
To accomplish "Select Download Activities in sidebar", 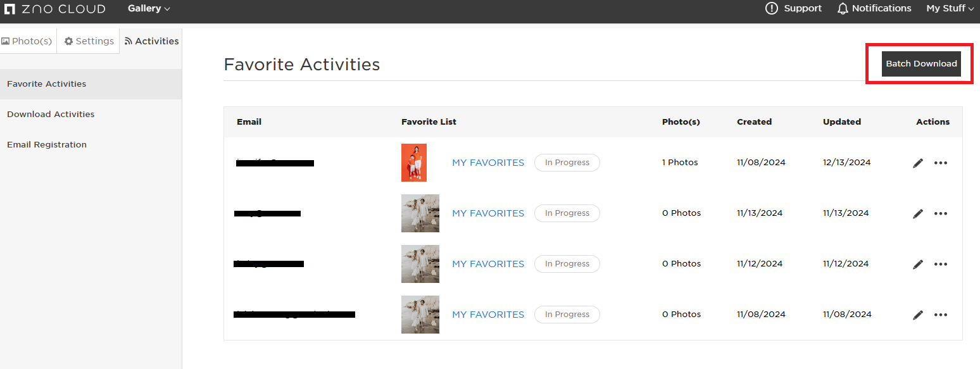I will (x=51, y=115).
